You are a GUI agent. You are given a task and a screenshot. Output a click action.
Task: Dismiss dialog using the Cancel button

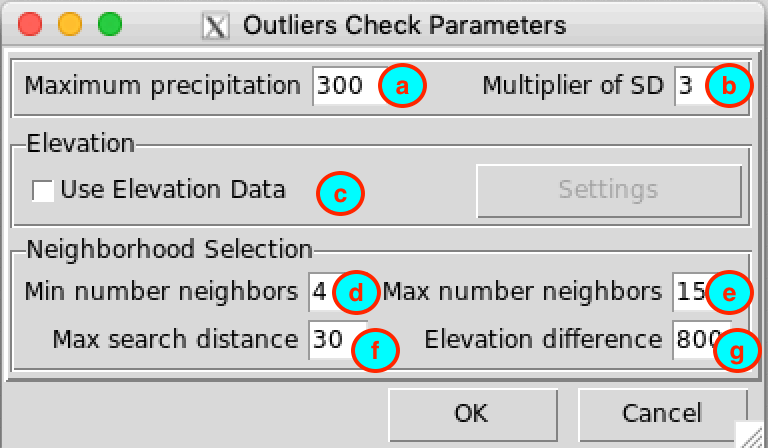(663, 415)
